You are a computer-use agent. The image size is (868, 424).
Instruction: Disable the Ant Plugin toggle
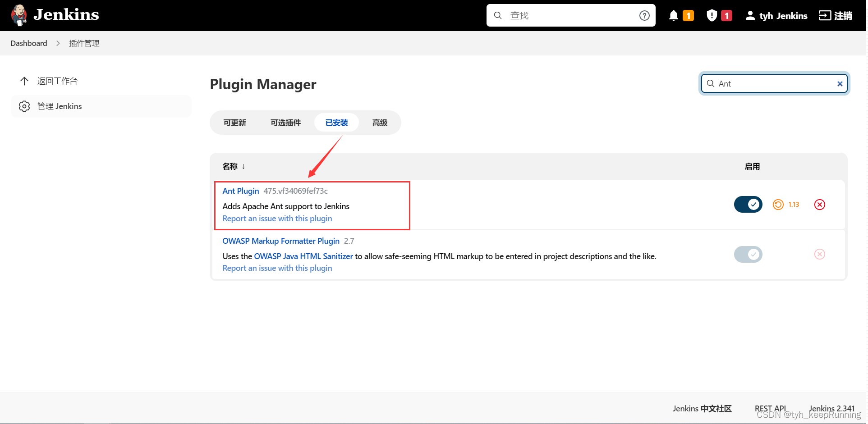pos(748,205)
